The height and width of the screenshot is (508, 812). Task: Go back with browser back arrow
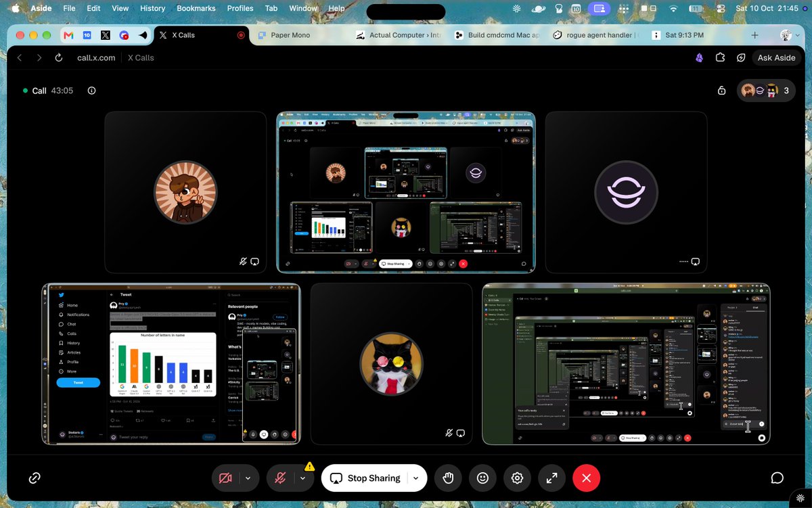coord(19,57)
